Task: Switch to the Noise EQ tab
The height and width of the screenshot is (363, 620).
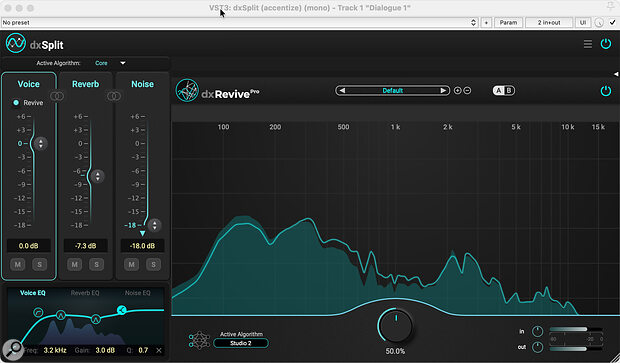Action: tap(138, 293)
